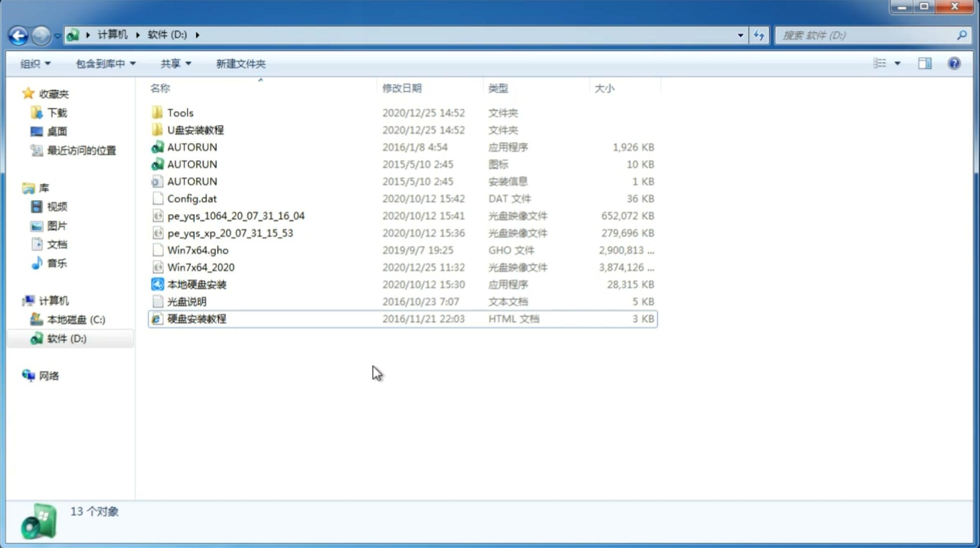Open the Tools folder
This screenshot has width=980, height=548.
click(x=180, y=112)
